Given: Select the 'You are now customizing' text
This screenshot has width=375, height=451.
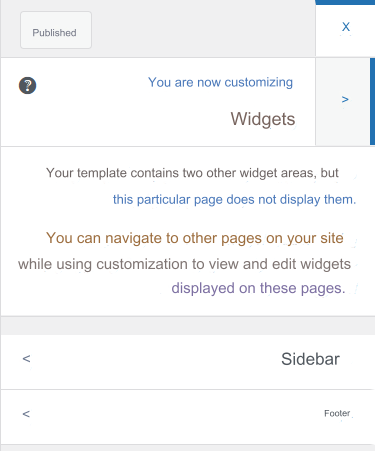Looking at the screenshot, I should [x=220, y=82].
